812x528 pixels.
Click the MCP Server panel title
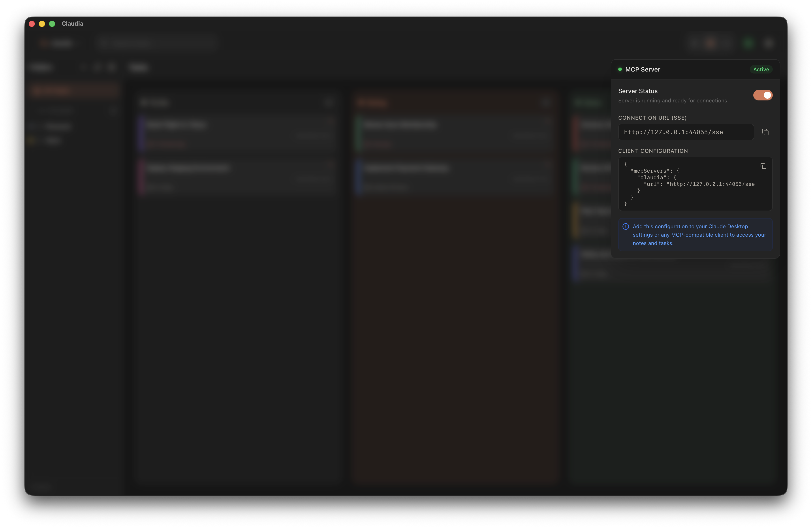click(643, 69)
